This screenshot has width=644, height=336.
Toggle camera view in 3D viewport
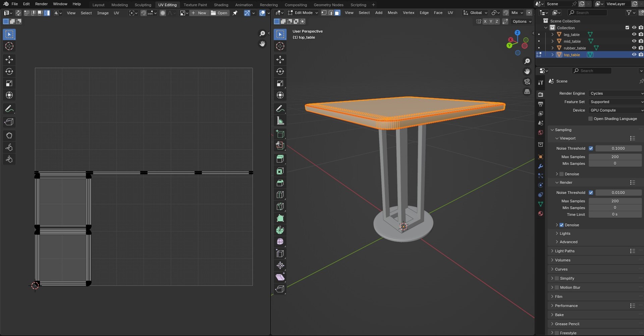tap(527, 82)
